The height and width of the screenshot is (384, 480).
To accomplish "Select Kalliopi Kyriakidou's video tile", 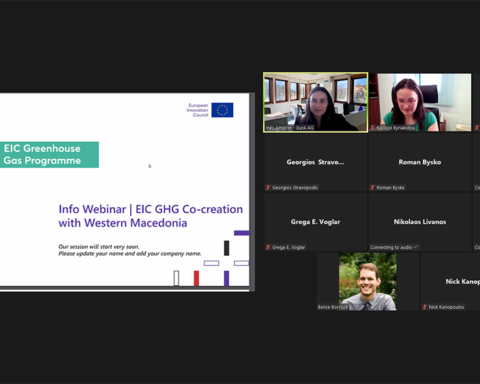I will (420, 102).
